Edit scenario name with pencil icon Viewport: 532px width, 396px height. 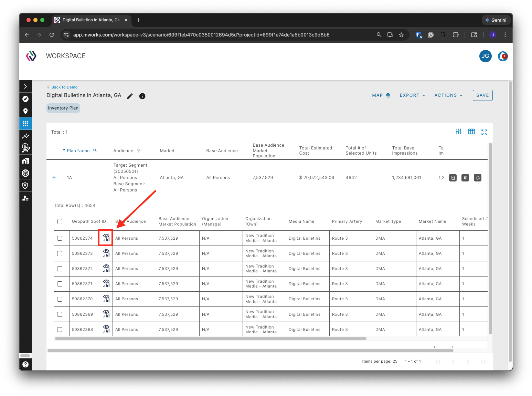click(130, 96)
